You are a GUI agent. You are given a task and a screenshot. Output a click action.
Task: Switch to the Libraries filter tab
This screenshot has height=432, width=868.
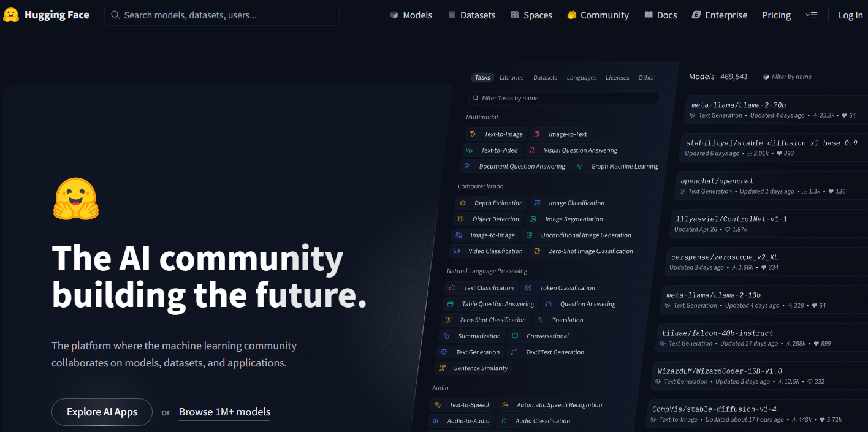pos(511,78)
